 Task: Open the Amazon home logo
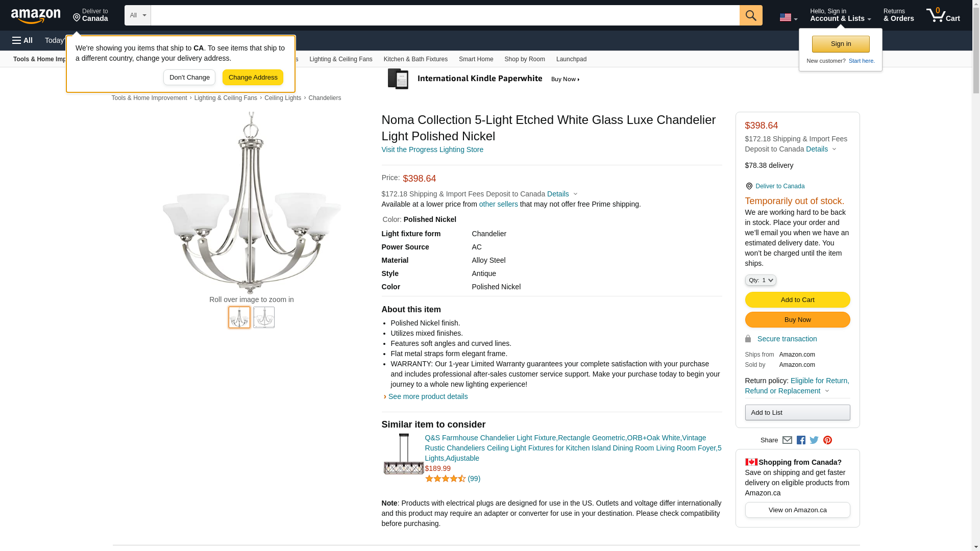[36, 16]
